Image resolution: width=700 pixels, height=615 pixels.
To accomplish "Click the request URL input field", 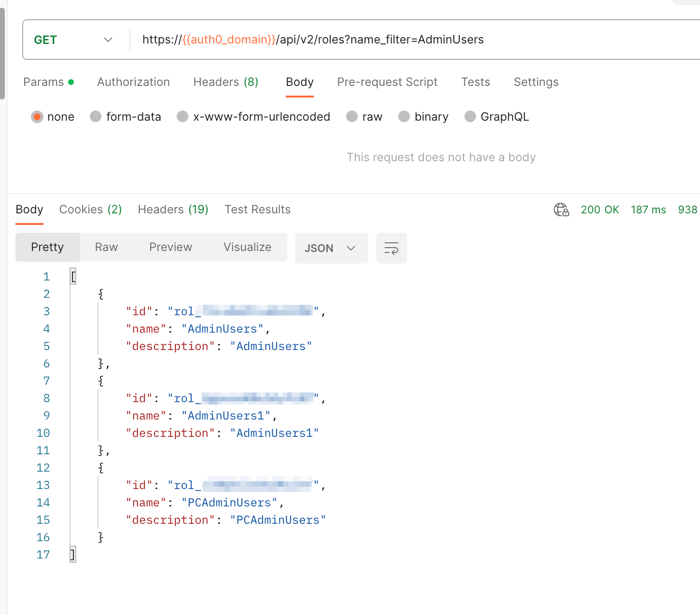I will pos(415,40).
